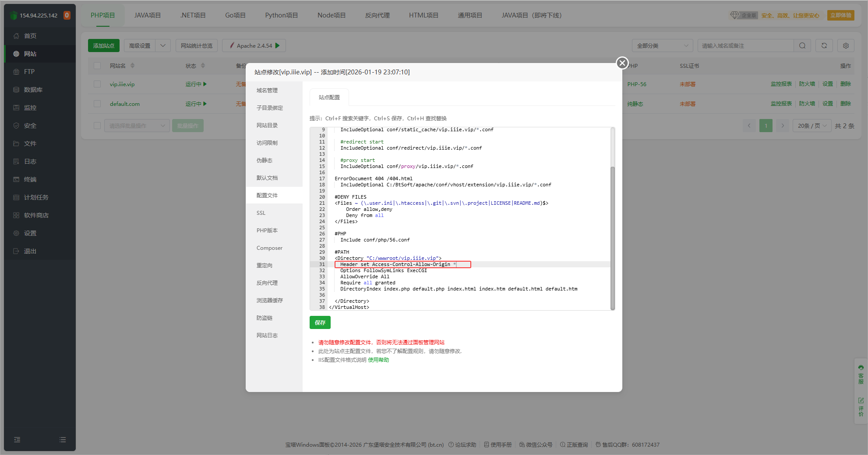This screenshot has width=868, height=455.
Task: Open the 20条/页 page size dropdown
Action: (x=812, y=126)
